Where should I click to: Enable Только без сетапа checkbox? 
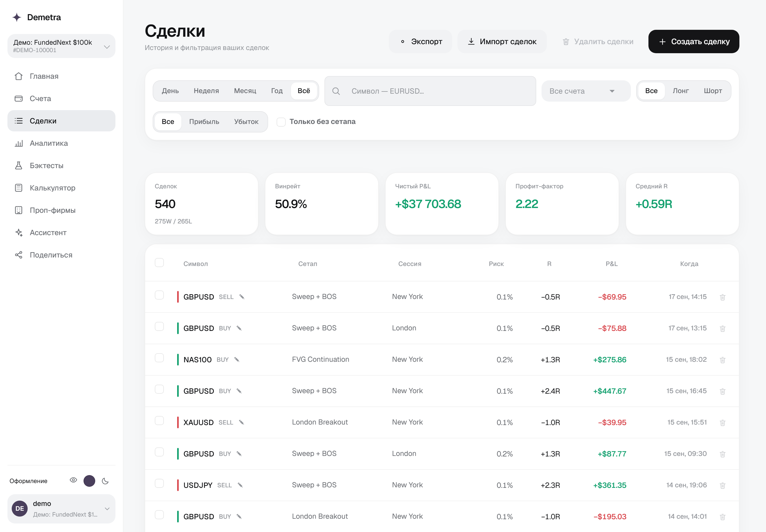click(281, 122)
